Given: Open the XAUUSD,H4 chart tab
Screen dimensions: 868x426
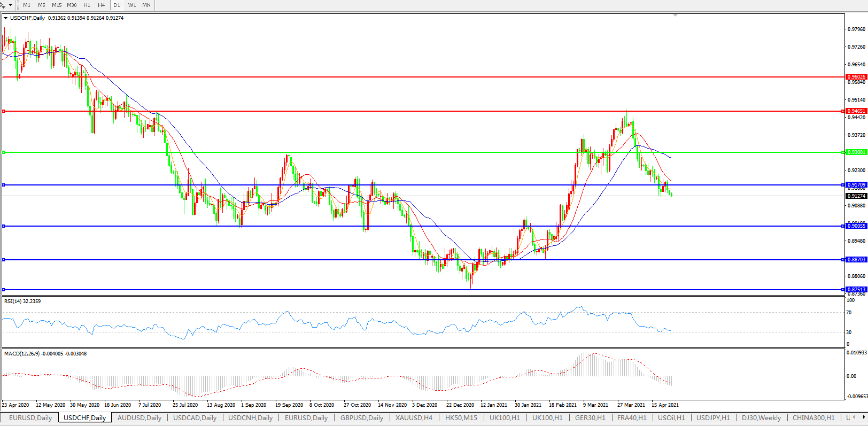Looking at the screenshot, I should pyautogui.click(x=414, y=418).
